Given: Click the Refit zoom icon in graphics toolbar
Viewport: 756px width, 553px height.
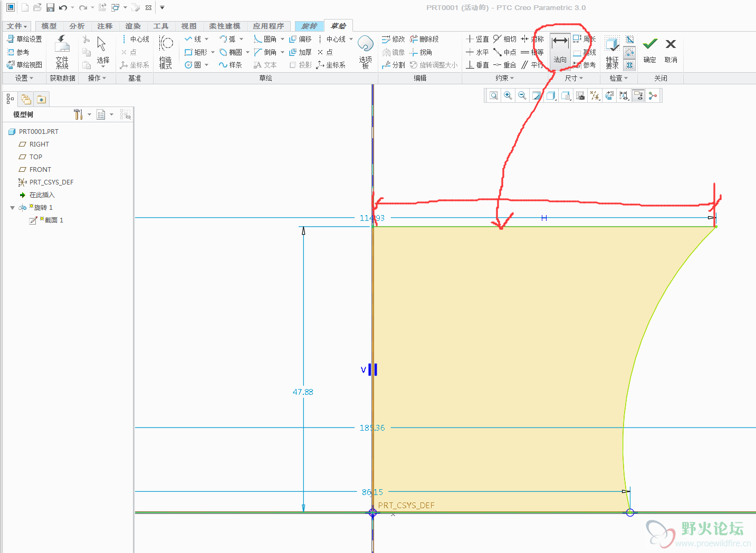Looking at the screenshot, I should pyautogui.click(x=493, y=95).
